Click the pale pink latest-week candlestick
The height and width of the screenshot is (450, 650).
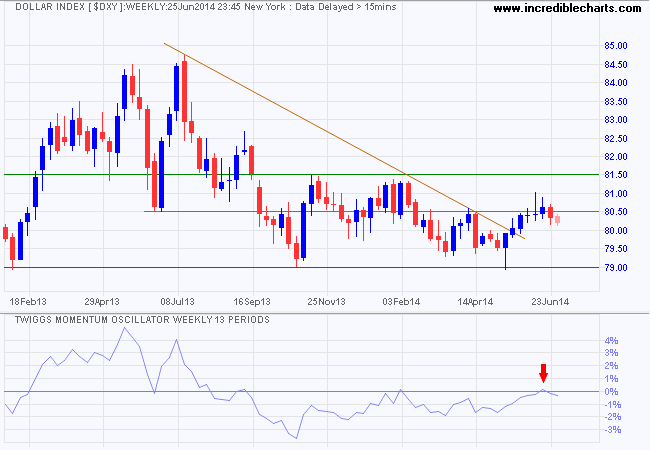(x=558, y=220)
